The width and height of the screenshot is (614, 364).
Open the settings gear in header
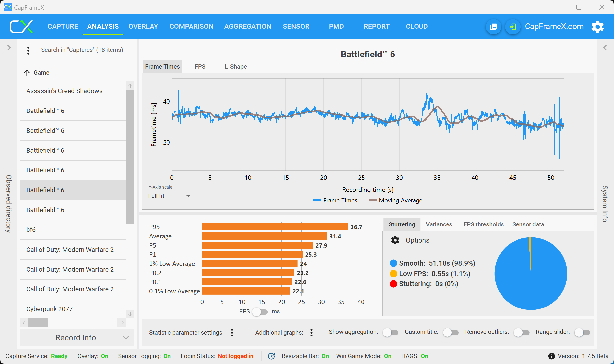click(597, 27)
